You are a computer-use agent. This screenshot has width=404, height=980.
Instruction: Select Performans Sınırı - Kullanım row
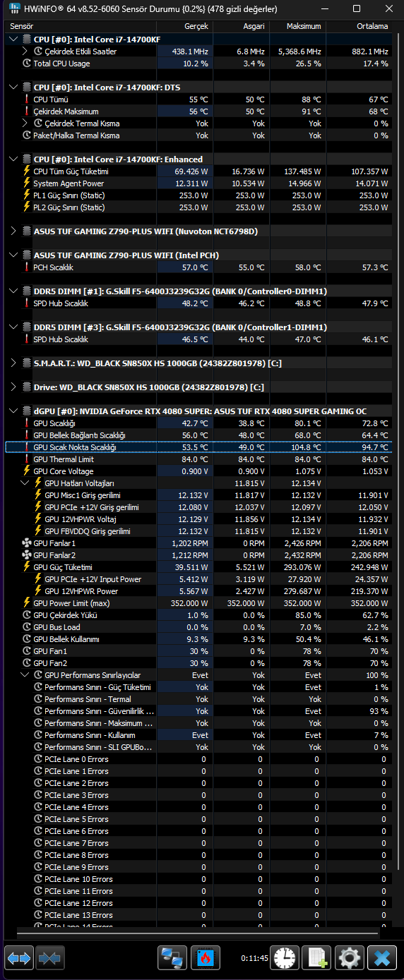pos(198,735)
